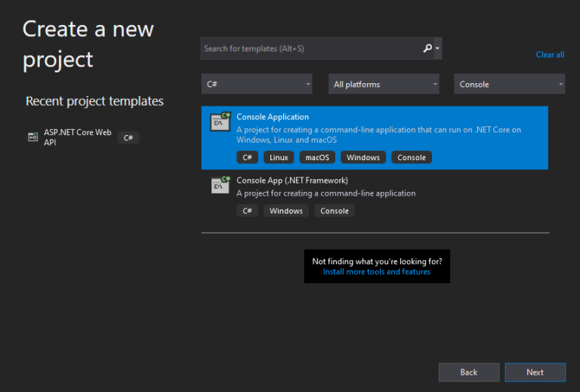Click the macOS tag on Console Application
580x392 pixels.
click(x=317, y=157)
